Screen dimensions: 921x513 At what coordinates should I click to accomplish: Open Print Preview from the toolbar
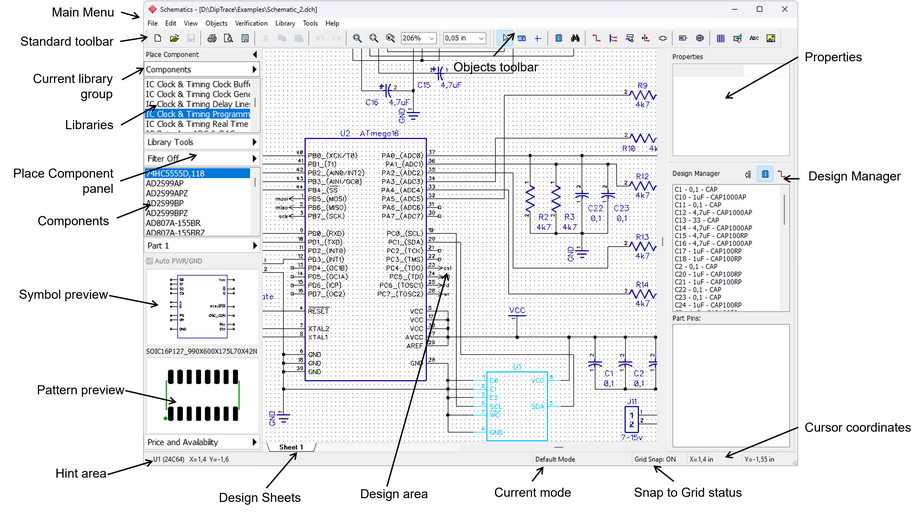228,38
